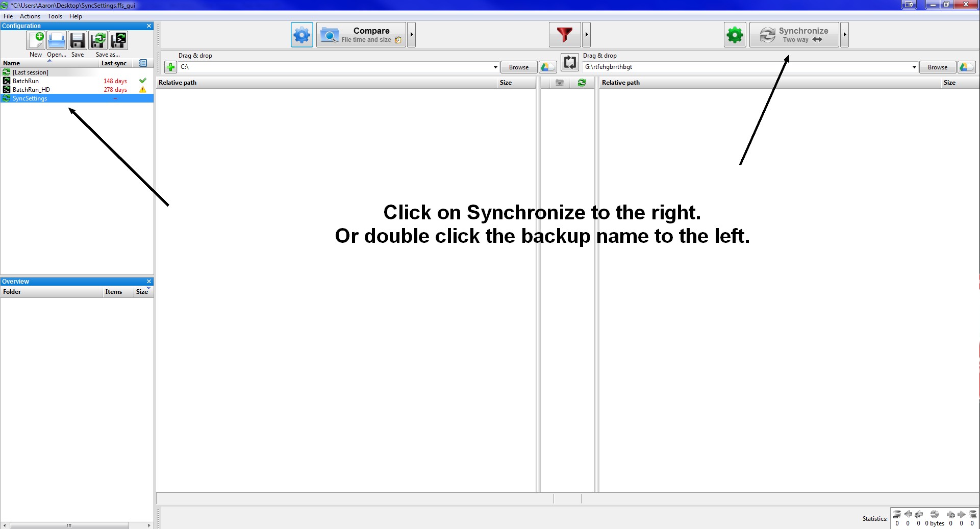Click the Save as batch job icon

click(x=118, y=40)
